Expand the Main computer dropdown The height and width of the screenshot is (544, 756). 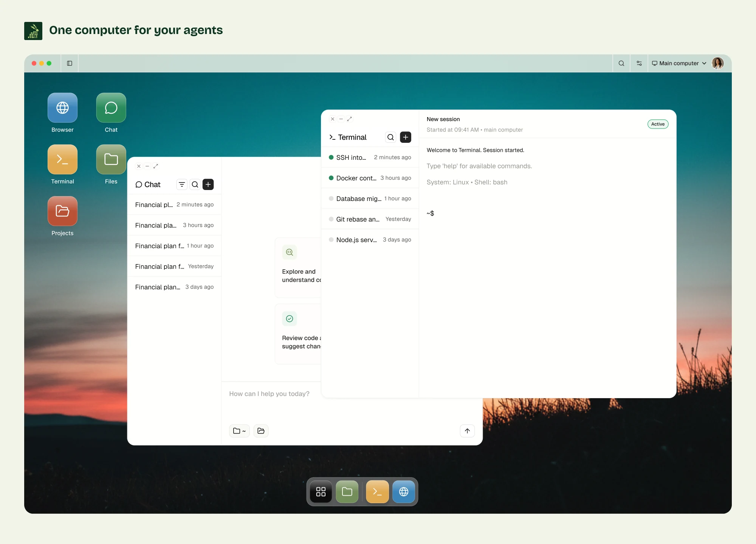[679, 63]
